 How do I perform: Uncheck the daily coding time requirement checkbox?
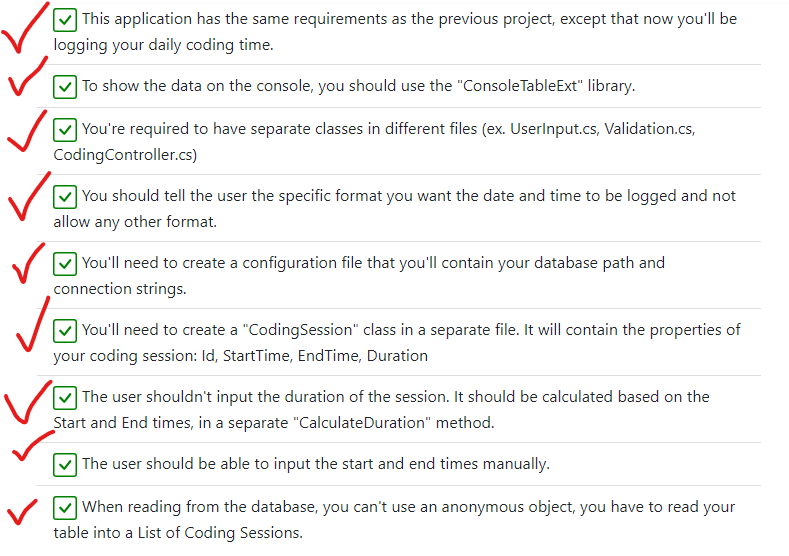(x=65, y=20)
